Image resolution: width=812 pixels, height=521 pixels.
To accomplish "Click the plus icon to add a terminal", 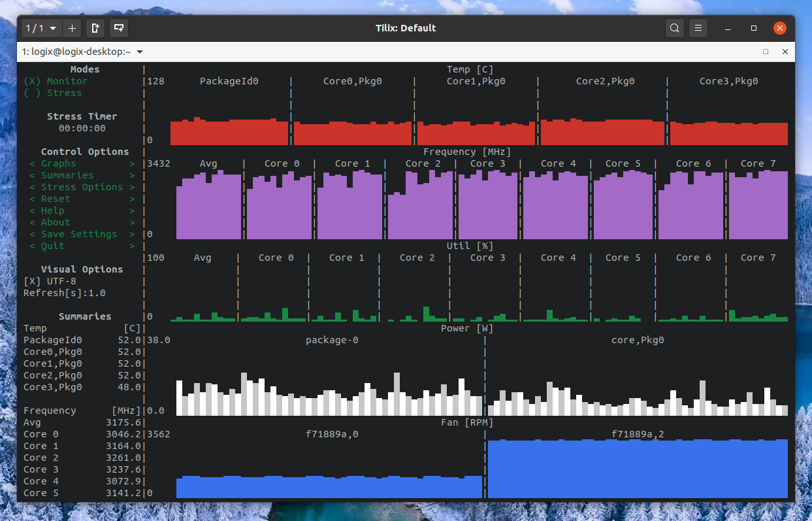I will pyautogui.click(x=72, y=28).
